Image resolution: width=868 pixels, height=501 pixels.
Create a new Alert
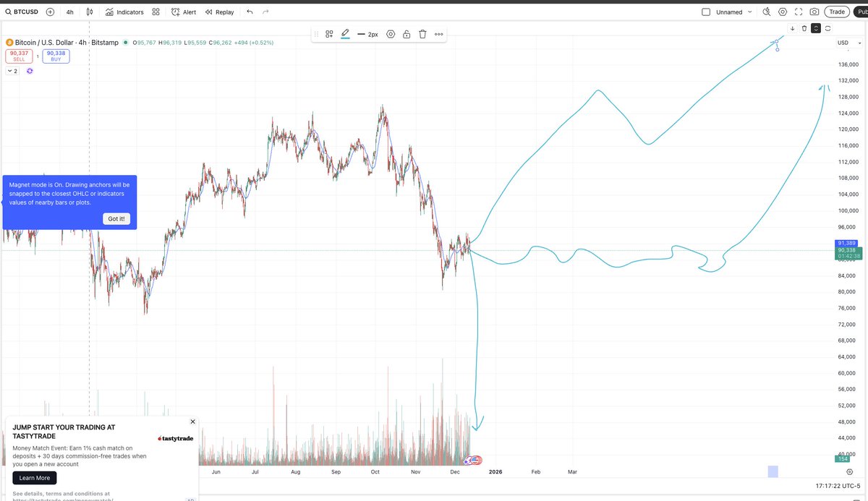pos(183,12)
